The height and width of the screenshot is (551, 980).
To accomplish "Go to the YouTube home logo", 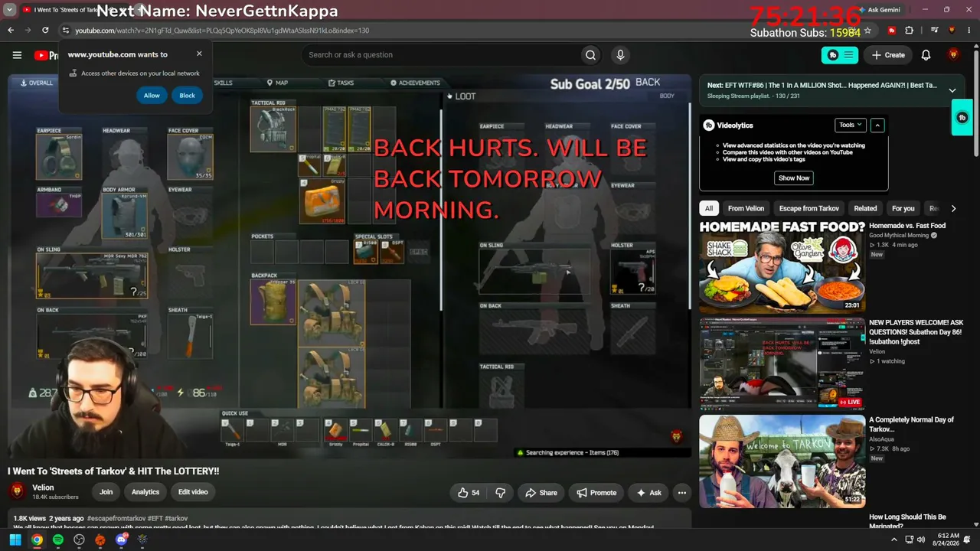I will pos(46,55).
